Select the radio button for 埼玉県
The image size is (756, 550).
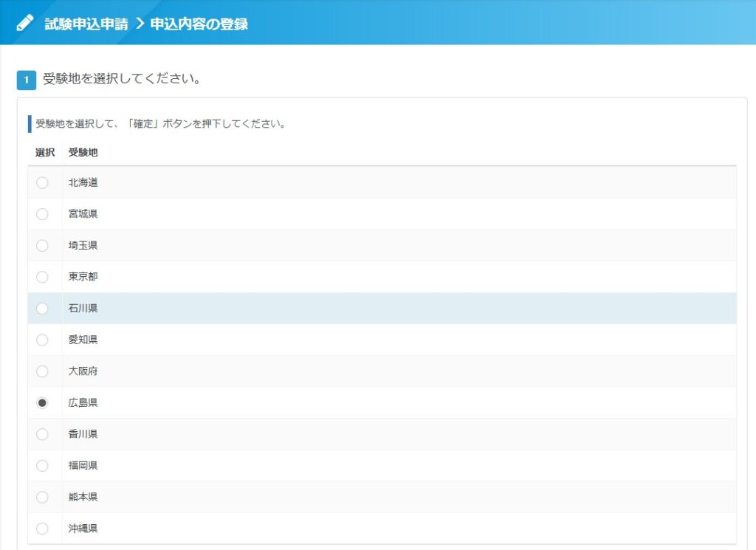coord(42,246)
